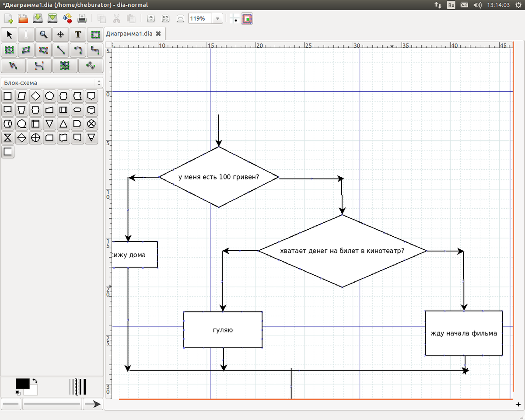
Task: Open the sound volume indicator
Action: 477,5
